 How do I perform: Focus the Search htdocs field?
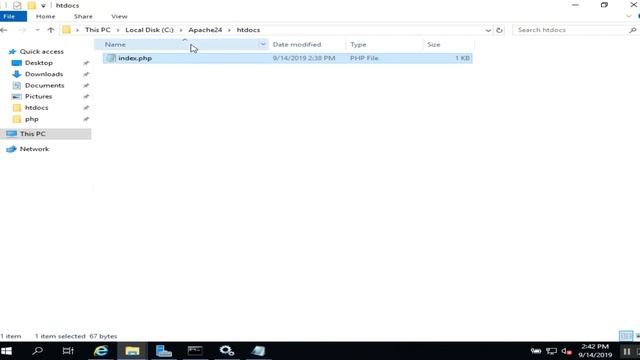click(570, 30)
